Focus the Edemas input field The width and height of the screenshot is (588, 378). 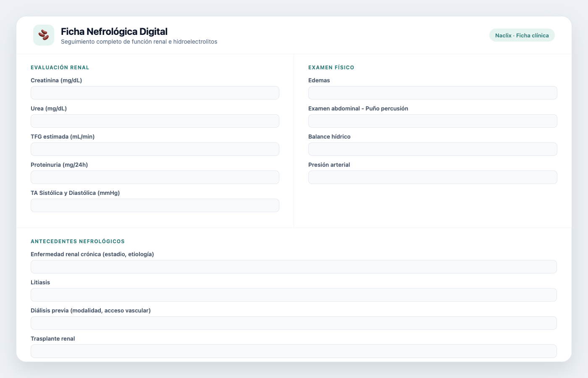coord(433,93)
